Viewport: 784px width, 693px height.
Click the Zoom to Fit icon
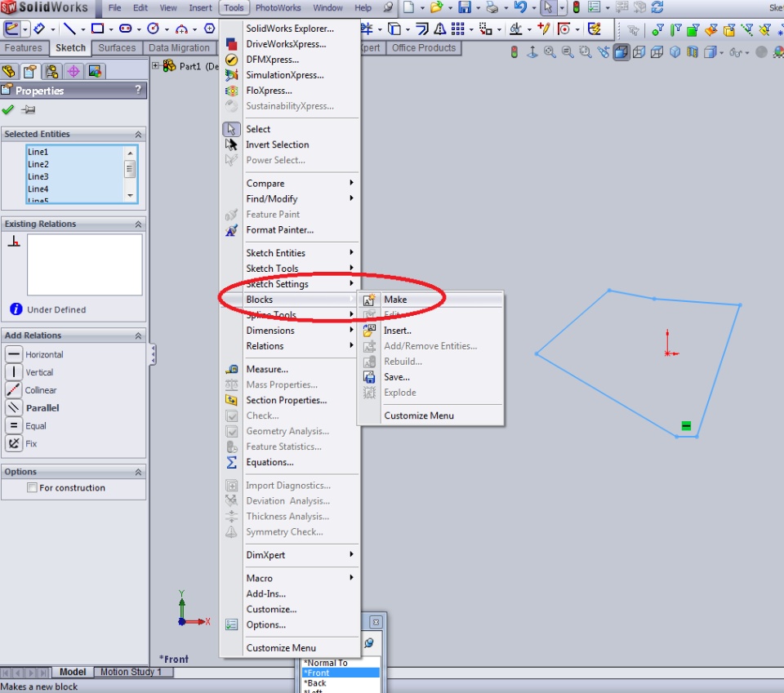(x=550, y=51)
